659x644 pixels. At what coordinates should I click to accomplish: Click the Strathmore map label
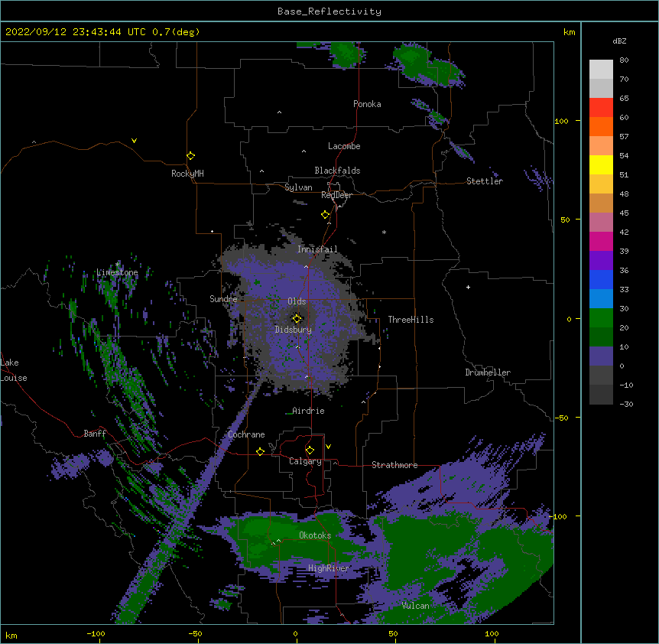(x=394, y=465)
